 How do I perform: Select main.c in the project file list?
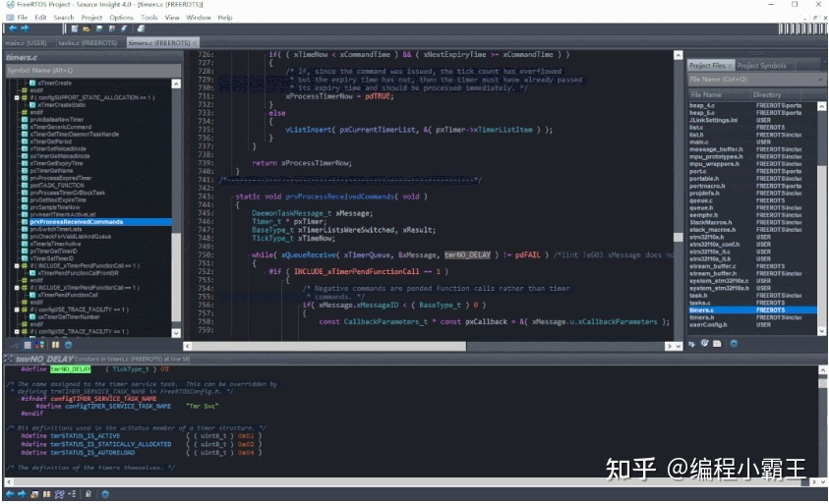point(698,142)
